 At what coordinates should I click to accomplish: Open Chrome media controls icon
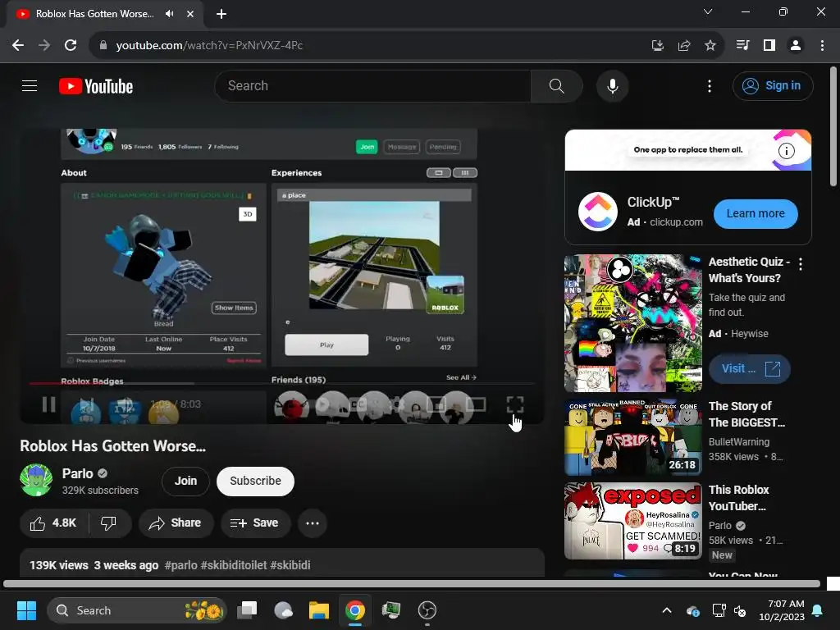tap(742, 46)
